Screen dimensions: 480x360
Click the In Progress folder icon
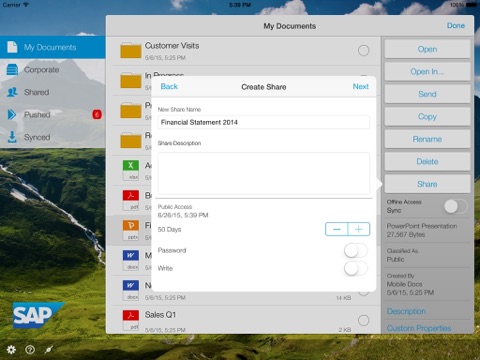[x=131, y=80]
